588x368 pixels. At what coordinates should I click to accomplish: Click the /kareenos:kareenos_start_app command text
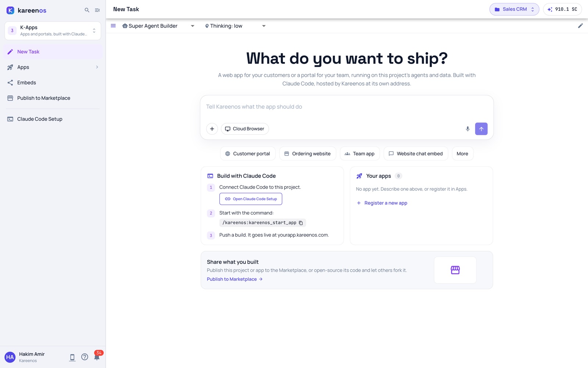point(259,223)
